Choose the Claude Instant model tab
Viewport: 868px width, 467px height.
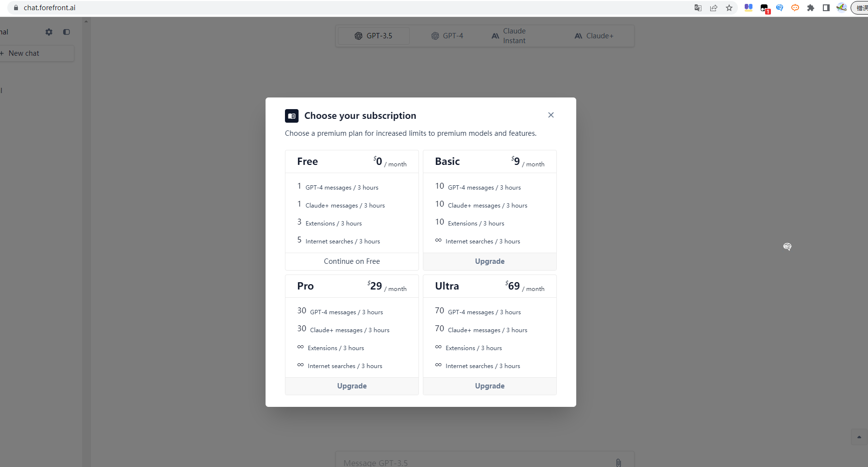[509, 36]
